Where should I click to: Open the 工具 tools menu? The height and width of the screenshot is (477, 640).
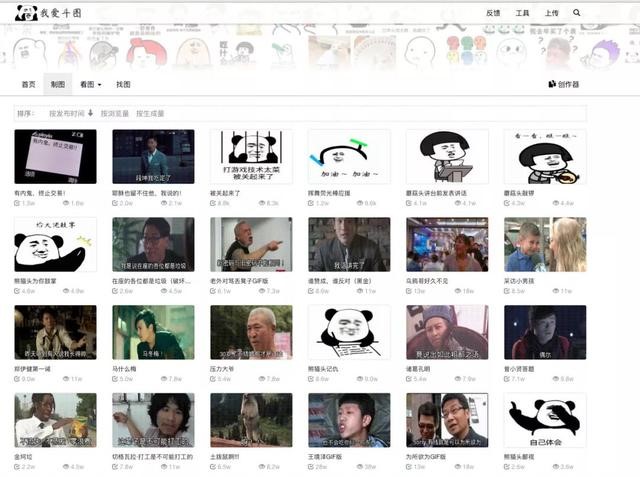pos(522,14)
